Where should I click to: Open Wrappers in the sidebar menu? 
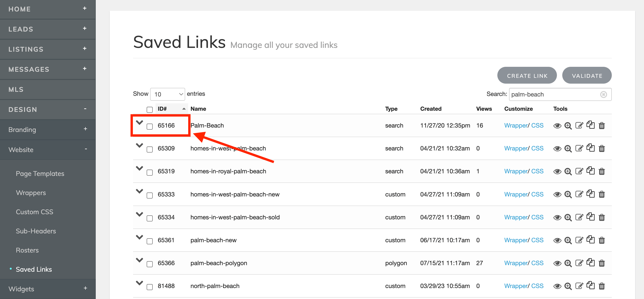click(31, 193)
